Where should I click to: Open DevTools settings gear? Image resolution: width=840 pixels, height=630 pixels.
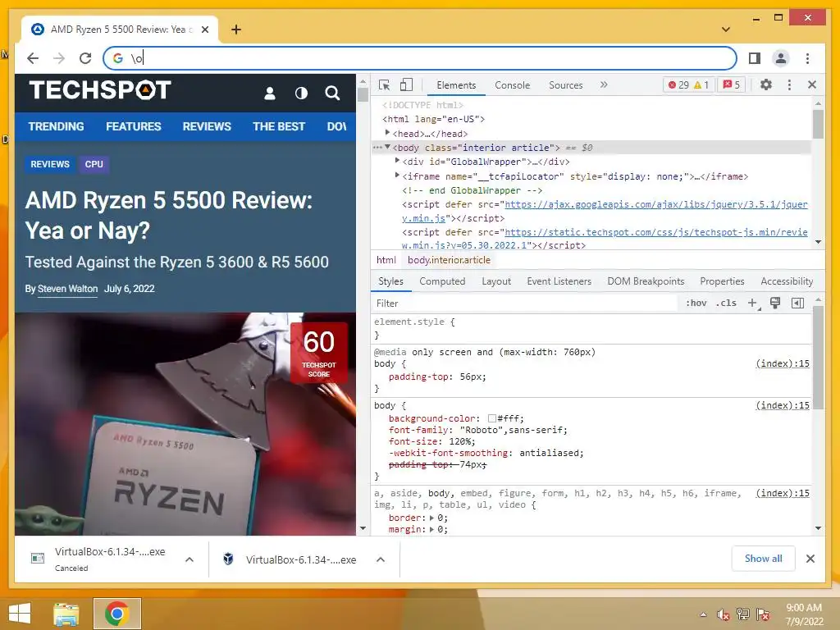tap(766, 84)
